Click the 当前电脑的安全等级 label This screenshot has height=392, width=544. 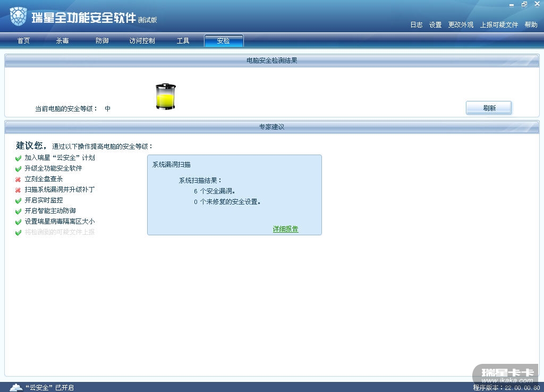coord(66,108)
